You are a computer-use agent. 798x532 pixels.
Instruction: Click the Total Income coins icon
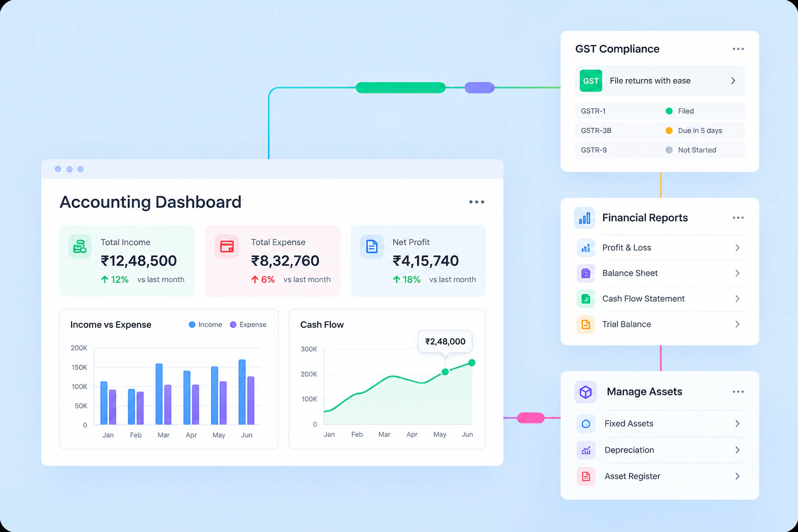[x=80, y=246]
